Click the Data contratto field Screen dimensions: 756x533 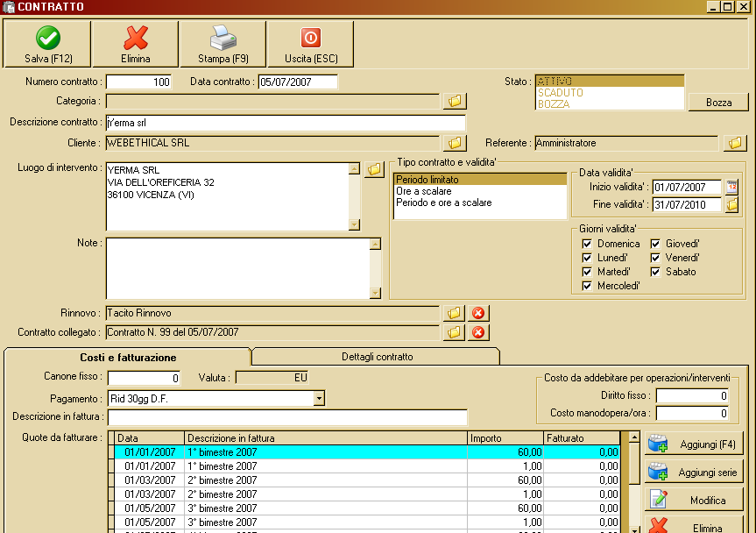coord(298,82)
